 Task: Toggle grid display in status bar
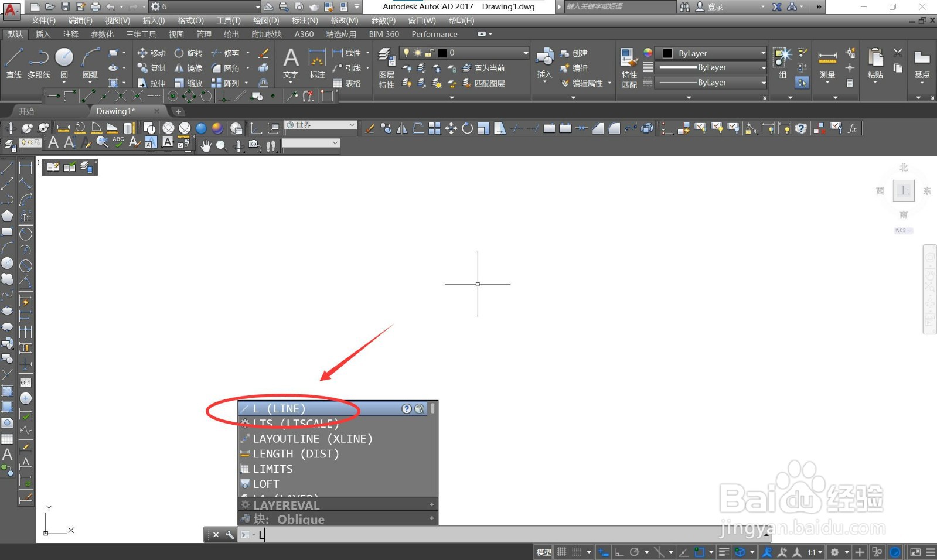[561, 552]
